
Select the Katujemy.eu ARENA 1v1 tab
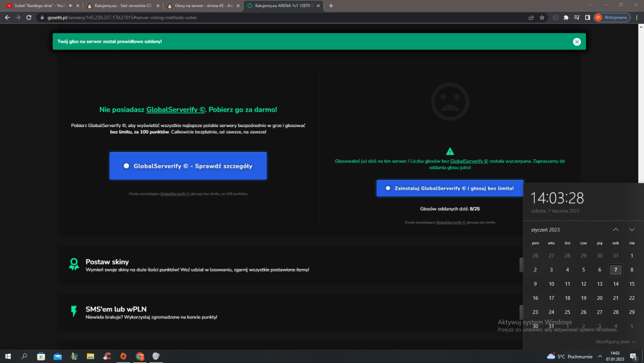click(x=283, y=6)
